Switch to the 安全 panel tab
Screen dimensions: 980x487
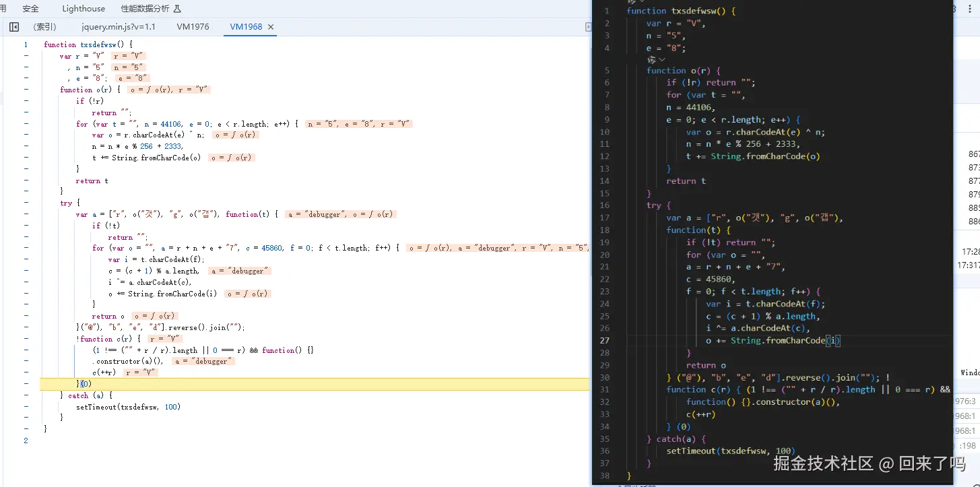tap(30, 9)
